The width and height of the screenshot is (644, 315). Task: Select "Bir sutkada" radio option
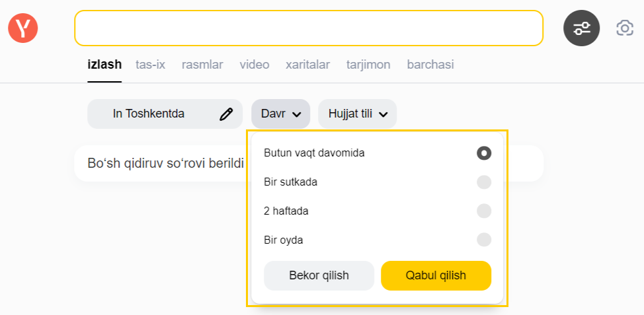point(484,182)
